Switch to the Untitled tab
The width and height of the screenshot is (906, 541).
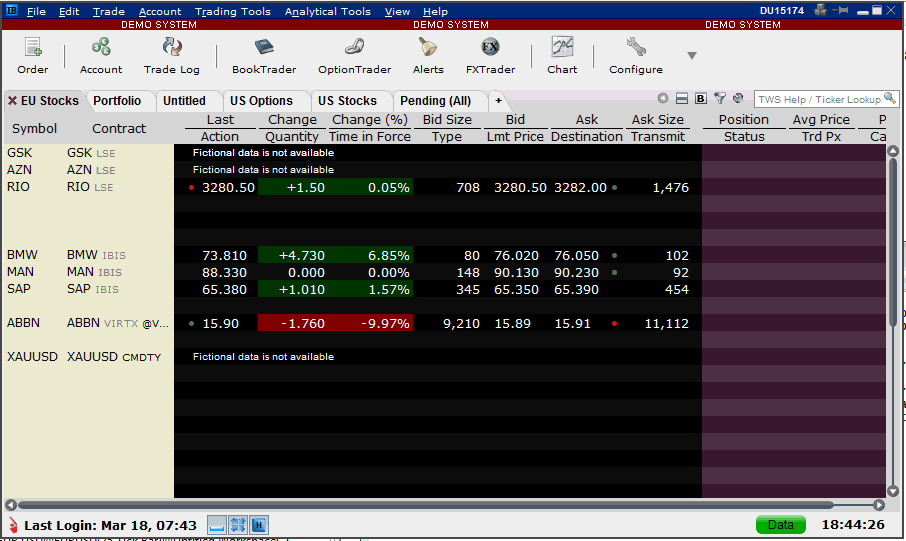(x=184, y=101)
